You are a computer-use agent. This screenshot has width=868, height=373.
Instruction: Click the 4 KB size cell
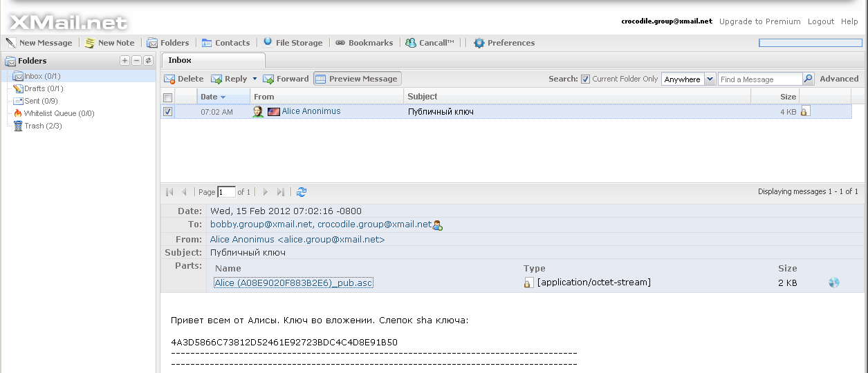pos(788,111)
